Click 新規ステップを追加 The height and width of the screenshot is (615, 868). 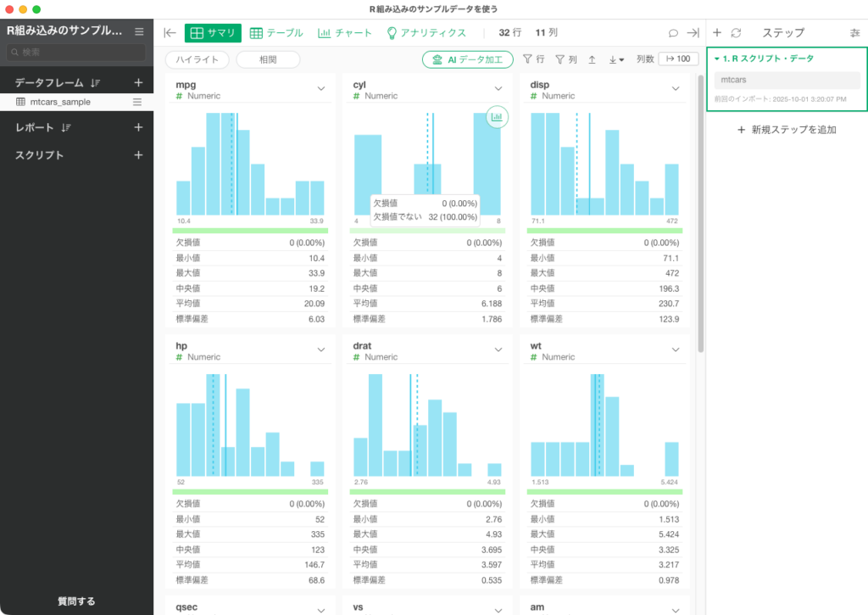tap(787, 130)
